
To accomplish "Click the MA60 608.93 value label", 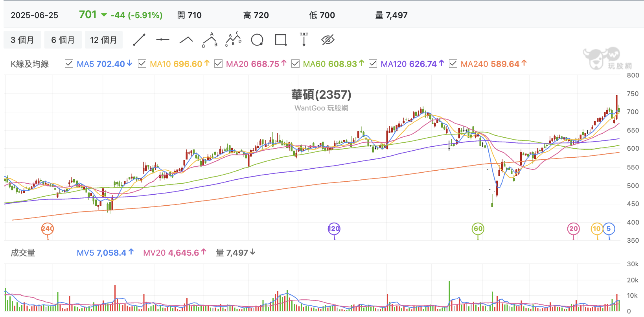I will click(x=334, y=64).
